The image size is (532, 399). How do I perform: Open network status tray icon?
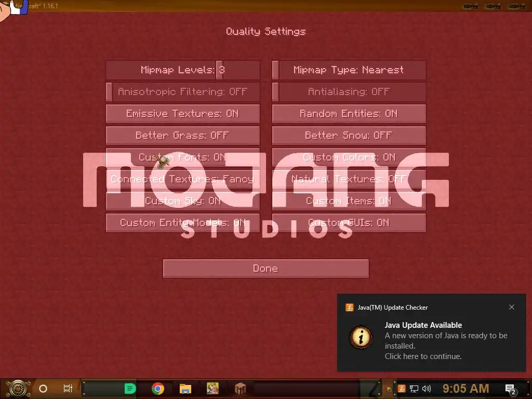click(x=414, y=389)
